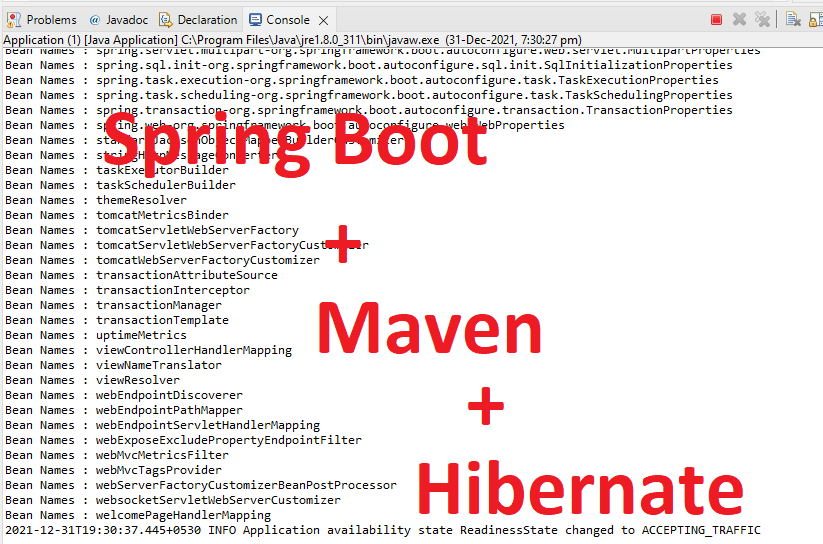Screen dimensions: 823x544
Task: Click the uptimeMetrics bean line
Action: coord(96,335)
